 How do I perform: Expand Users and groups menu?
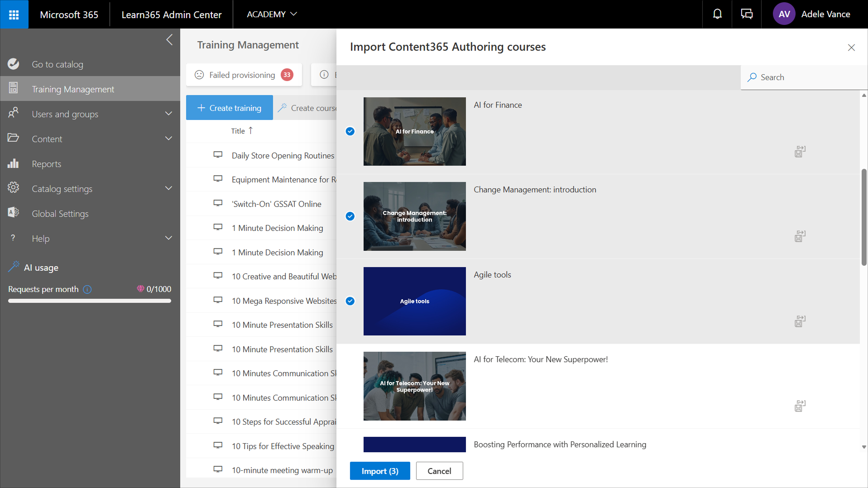[x=168, y=114]
